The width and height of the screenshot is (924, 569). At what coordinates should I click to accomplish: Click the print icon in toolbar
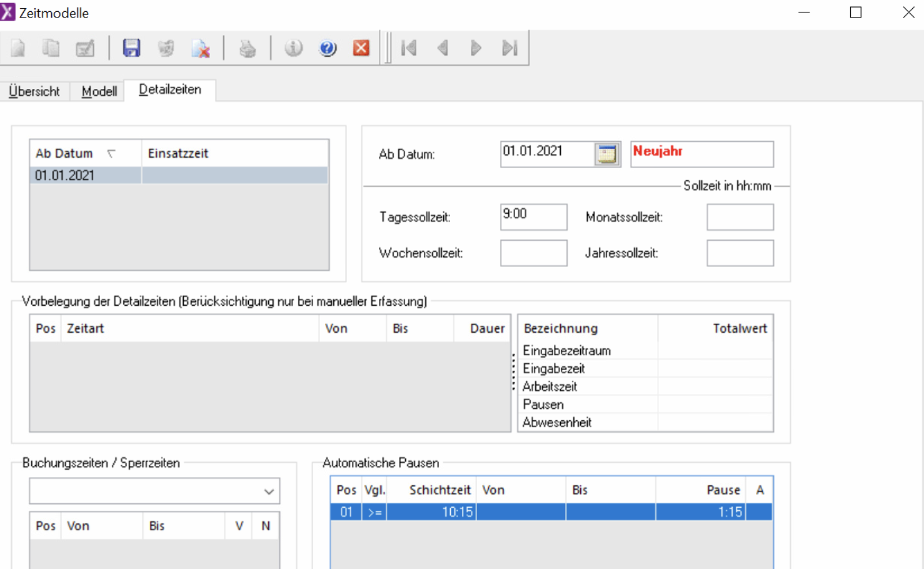point(248,48)
